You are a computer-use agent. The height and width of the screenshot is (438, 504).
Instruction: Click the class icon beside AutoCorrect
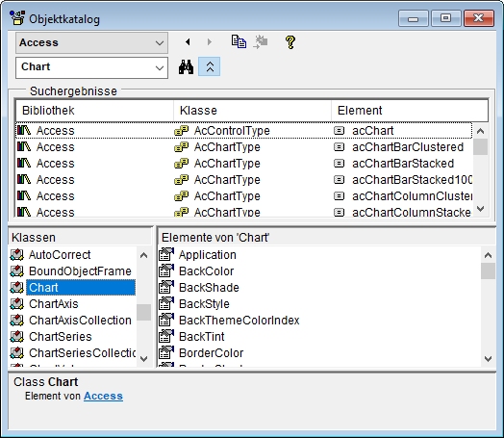point(16,255)
